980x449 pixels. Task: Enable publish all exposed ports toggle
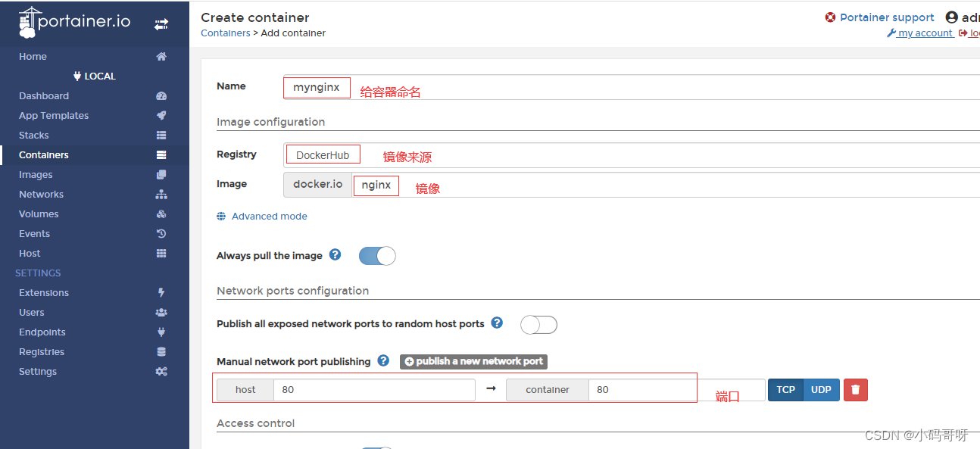tap(538, 325)
